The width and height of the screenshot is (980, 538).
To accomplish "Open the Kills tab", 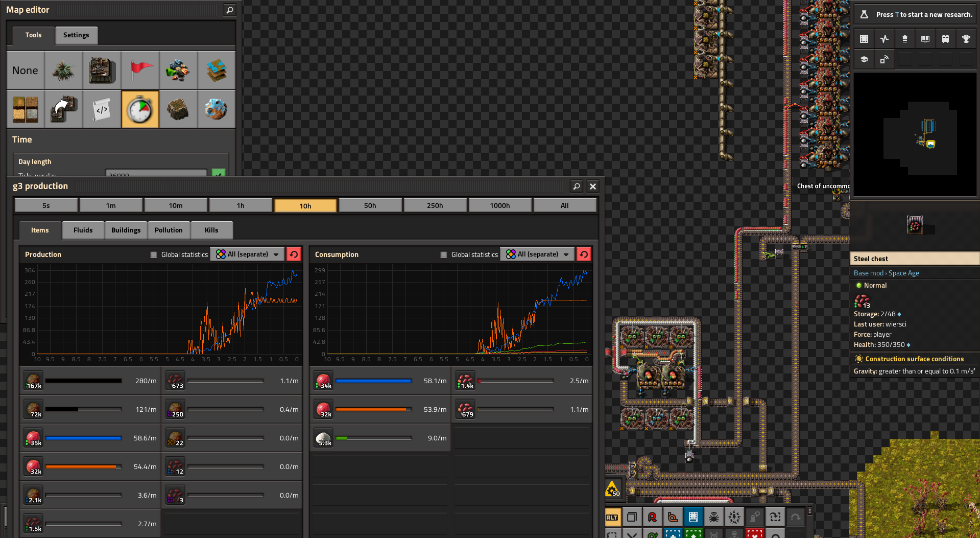I will coord(211,230).
